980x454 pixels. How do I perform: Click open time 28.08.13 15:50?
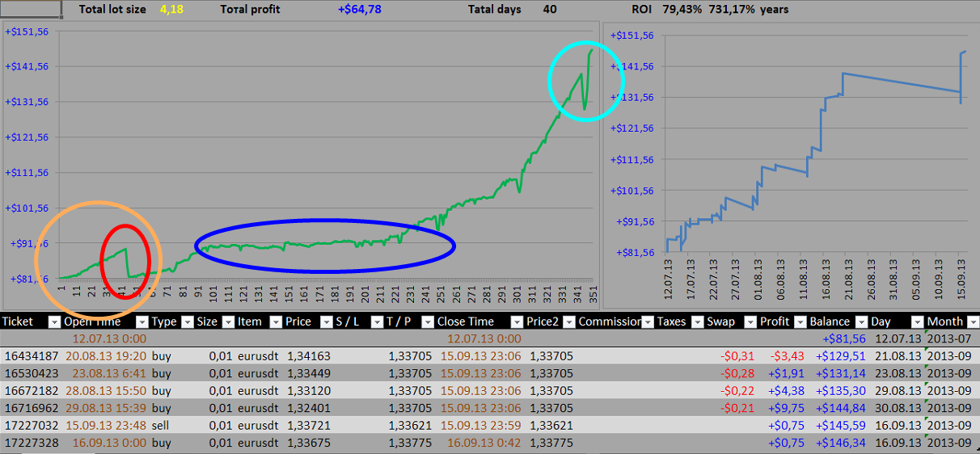[x=106, y=391]
